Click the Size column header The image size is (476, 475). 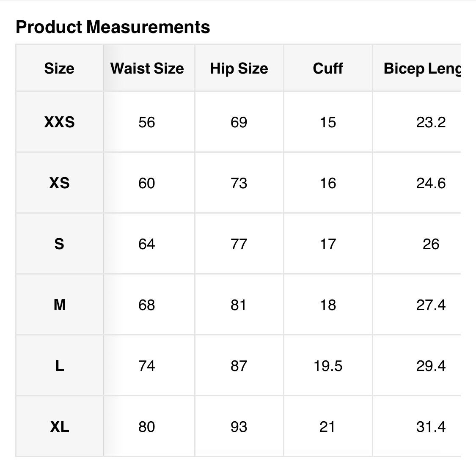(59, 69)
